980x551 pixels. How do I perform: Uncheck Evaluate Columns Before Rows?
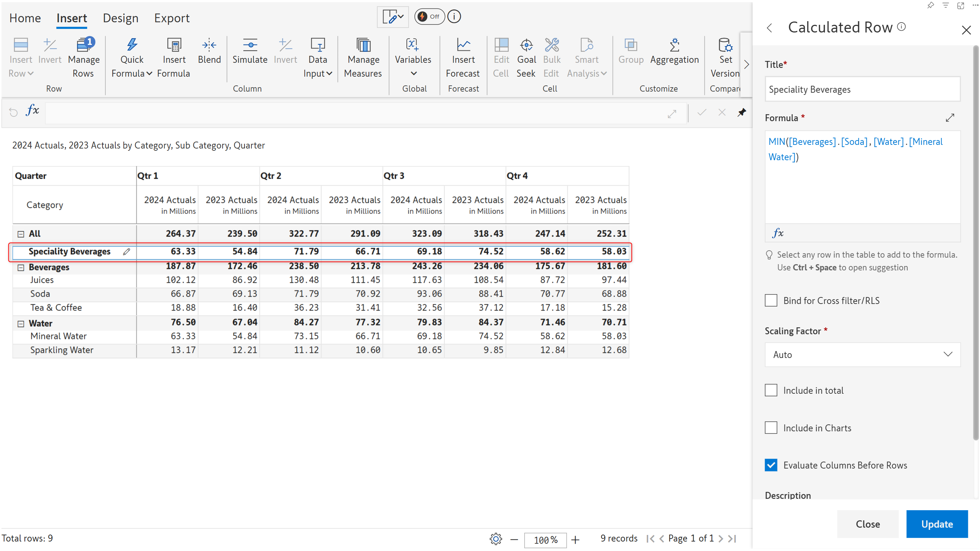click(771, 465)
